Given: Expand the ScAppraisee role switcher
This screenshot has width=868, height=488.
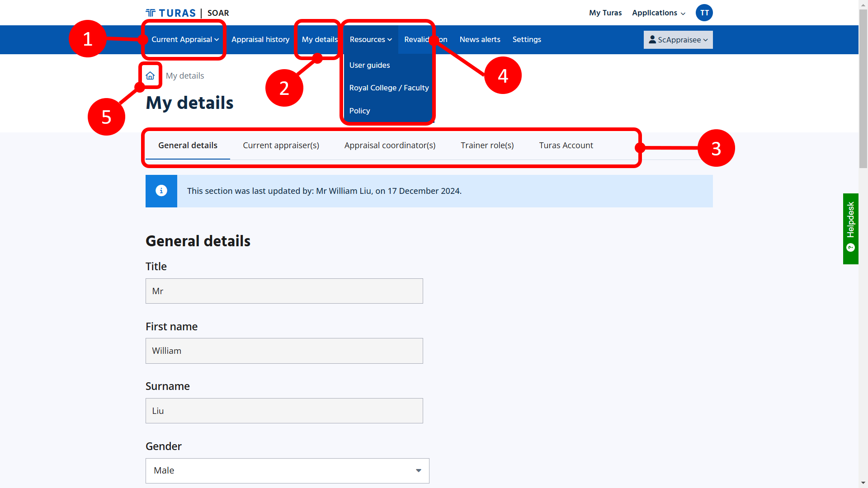Looking at the screenshot, I should coord(678,40).
